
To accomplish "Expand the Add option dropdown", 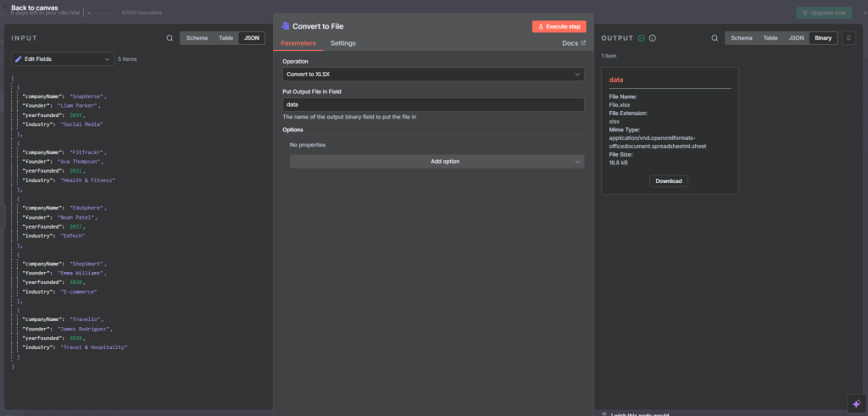I will click(x=437, y=161).
